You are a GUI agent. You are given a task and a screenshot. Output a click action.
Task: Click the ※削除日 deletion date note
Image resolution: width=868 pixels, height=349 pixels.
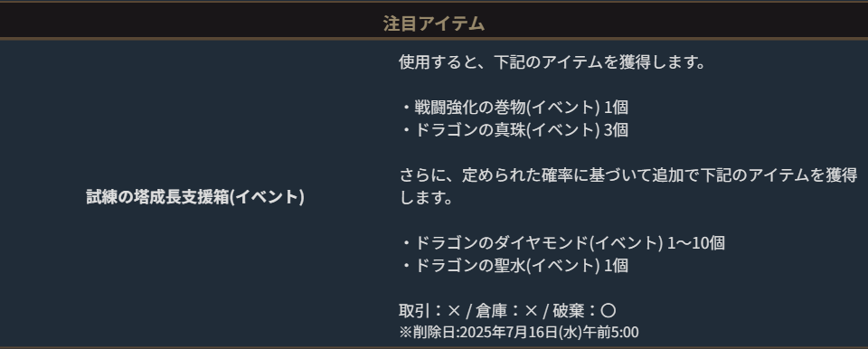tap(518, 333)
